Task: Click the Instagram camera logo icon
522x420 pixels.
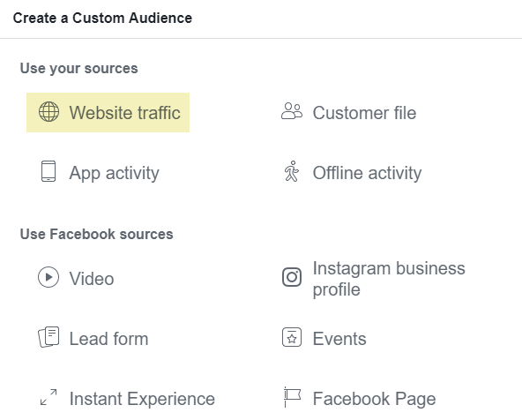Action: (x=292, y=277)
